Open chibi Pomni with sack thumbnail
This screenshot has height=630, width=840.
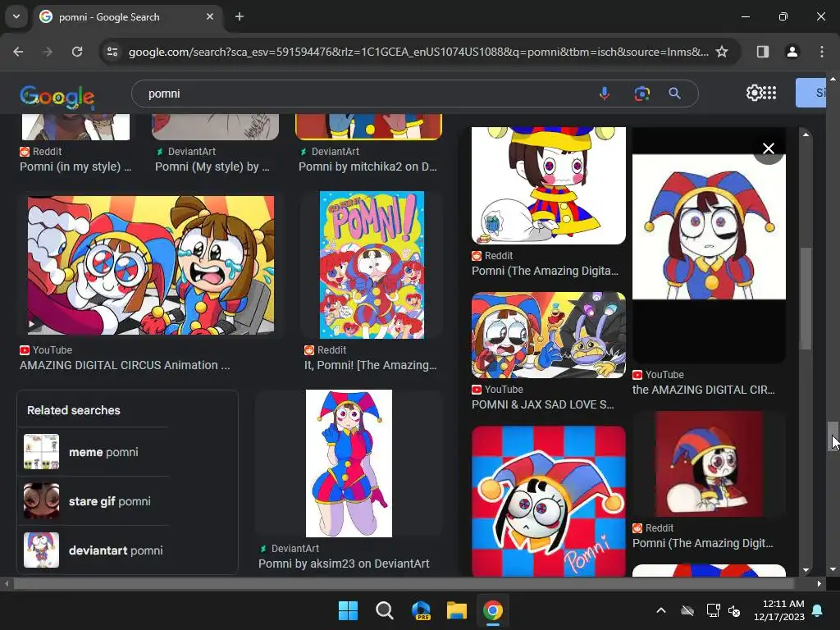click(x=549, y=185)
